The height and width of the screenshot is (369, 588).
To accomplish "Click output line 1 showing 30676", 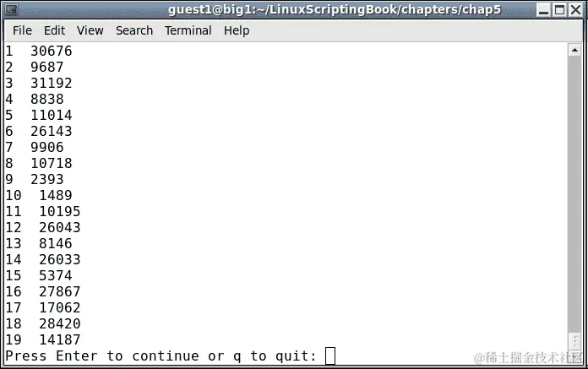I will (39, 51).
